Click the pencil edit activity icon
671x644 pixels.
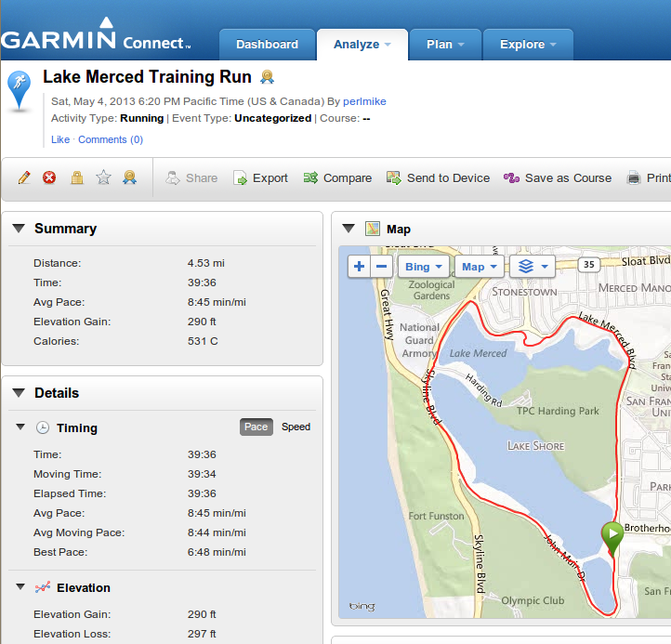[24, 177]
